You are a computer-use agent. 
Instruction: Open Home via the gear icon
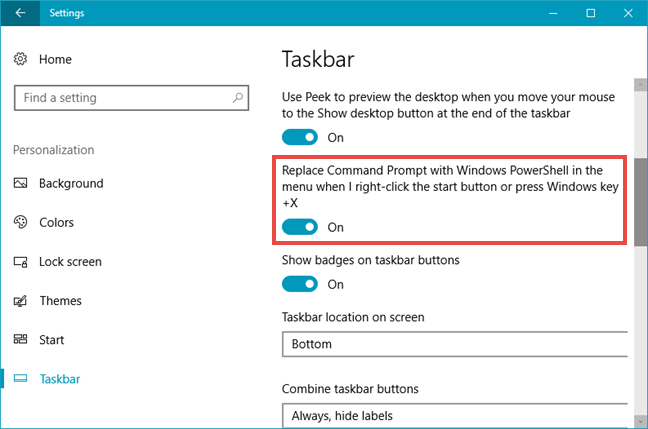20,59
